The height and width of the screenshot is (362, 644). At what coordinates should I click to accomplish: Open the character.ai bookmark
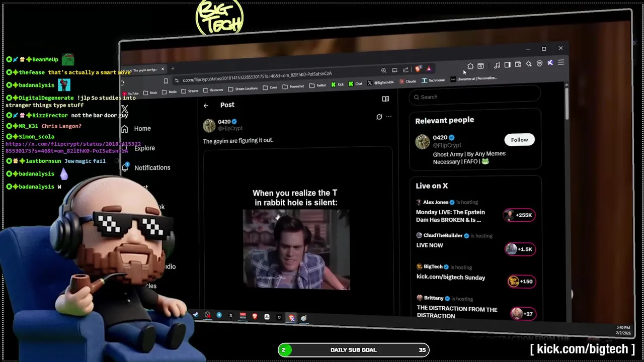click(x=473, y=79)
